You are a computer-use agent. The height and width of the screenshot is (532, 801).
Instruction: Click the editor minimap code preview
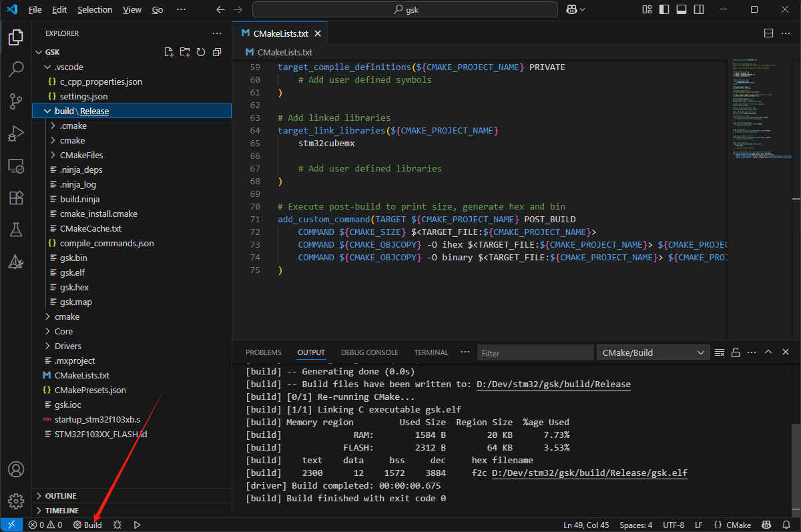point(762,110)
